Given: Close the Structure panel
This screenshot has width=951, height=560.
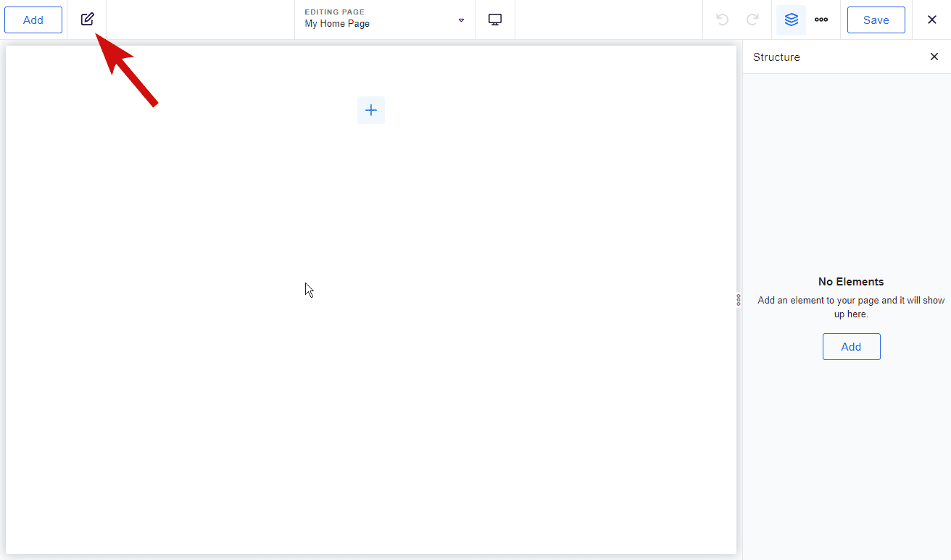Looking at the screenshot, I should (934, 57).
